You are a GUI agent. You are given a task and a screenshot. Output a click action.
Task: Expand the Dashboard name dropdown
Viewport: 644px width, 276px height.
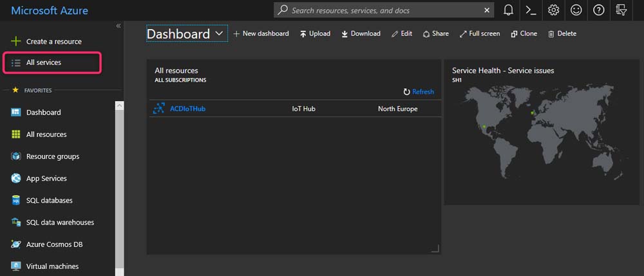point(220,33)
